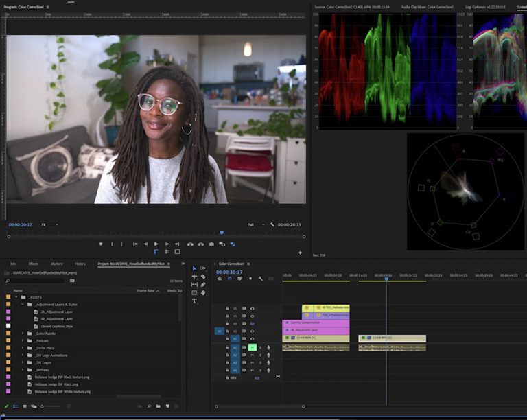Collapse the _ASSETS folder
527x420 pixels.
[16, 297]
